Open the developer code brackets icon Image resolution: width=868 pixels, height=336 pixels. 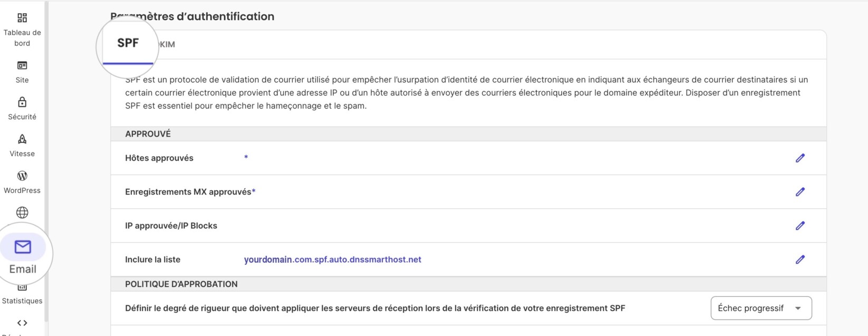pyautogui.click(x=22, y=323)
